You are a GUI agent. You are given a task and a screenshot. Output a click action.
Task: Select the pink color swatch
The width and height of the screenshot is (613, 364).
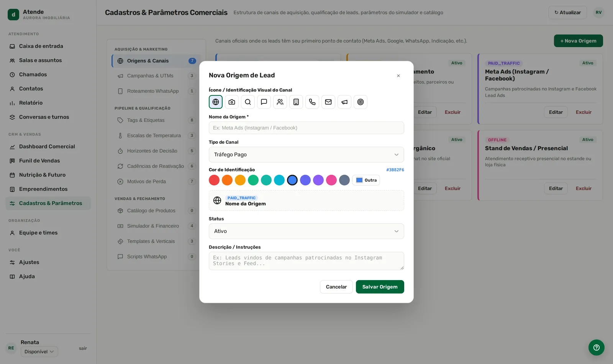click(x=331, y=180)
